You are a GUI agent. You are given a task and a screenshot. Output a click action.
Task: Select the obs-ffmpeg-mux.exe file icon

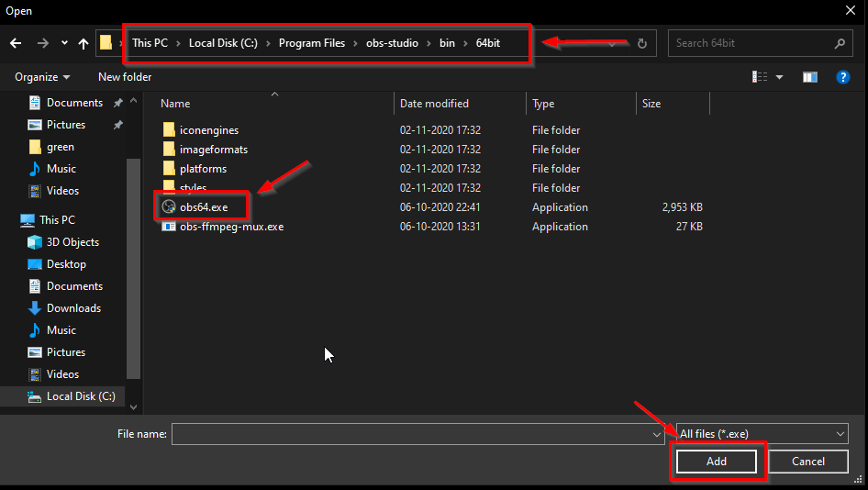(x=168, y=227)
